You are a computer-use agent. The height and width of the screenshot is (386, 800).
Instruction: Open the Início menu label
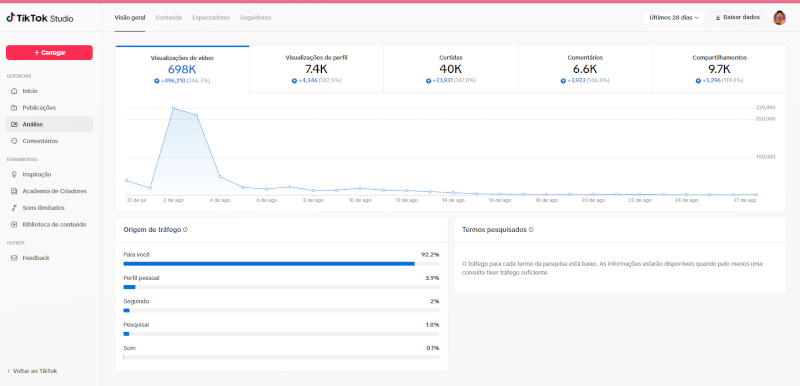click(30, 91)
